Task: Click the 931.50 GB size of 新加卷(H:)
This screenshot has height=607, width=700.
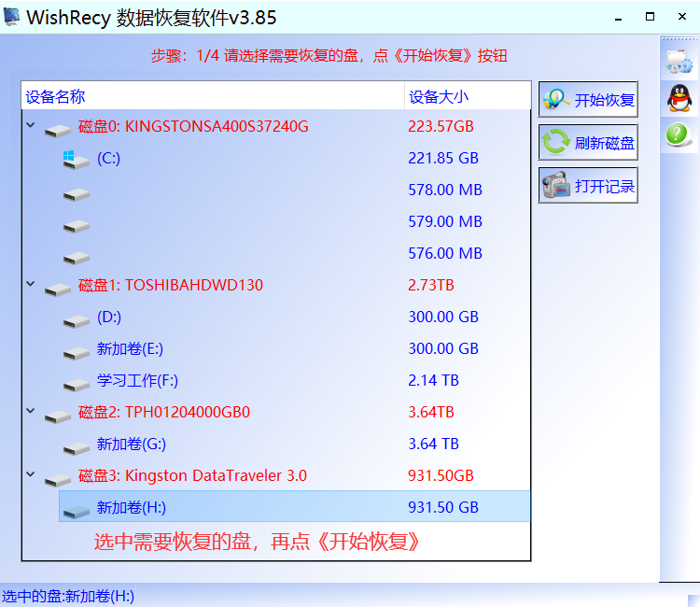Action: (443, 507)
